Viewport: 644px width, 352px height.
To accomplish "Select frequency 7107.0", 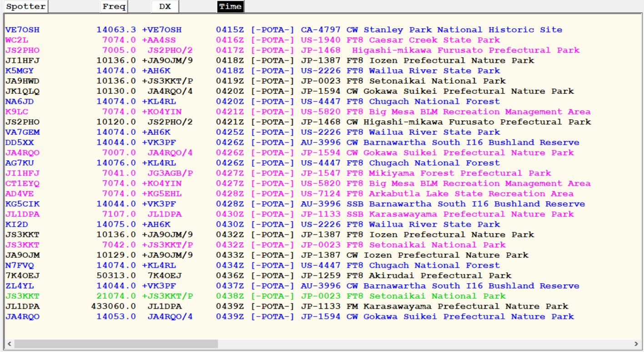I will click(119, 214).
